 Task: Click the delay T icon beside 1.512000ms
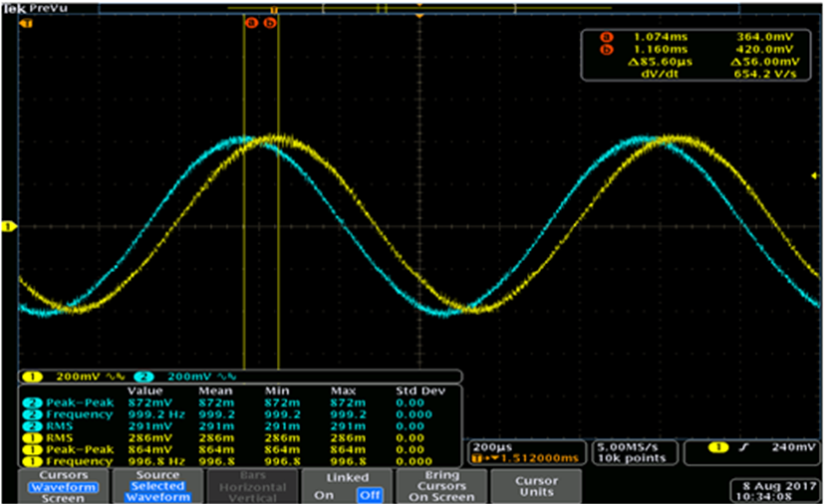pos(477,459)
